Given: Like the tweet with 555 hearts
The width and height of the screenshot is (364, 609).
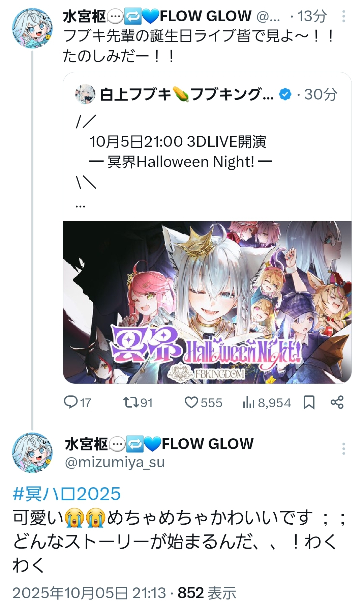Looking at the screenshot, I should click(191, 403).
